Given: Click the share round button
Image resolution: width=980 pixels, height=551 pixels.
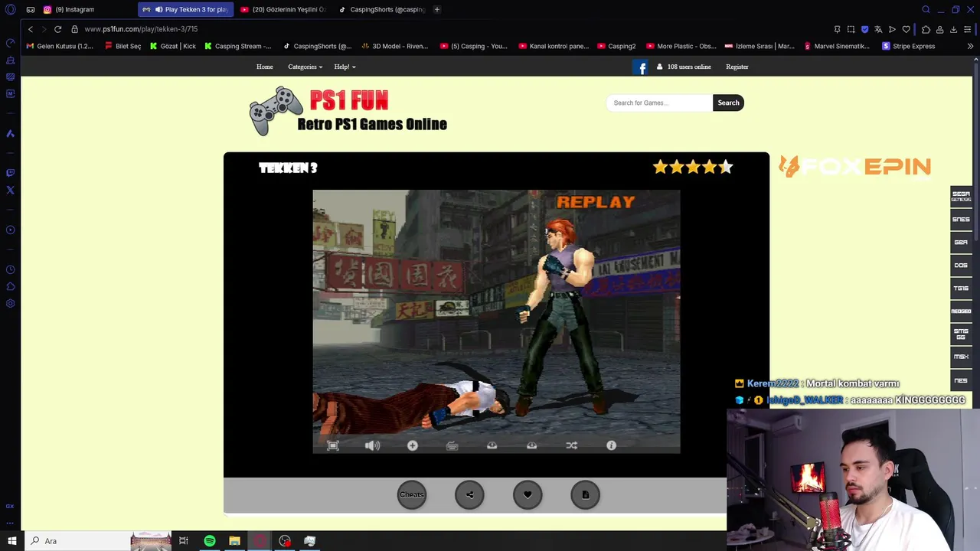Looking at the screenshot, I should 469,494.
